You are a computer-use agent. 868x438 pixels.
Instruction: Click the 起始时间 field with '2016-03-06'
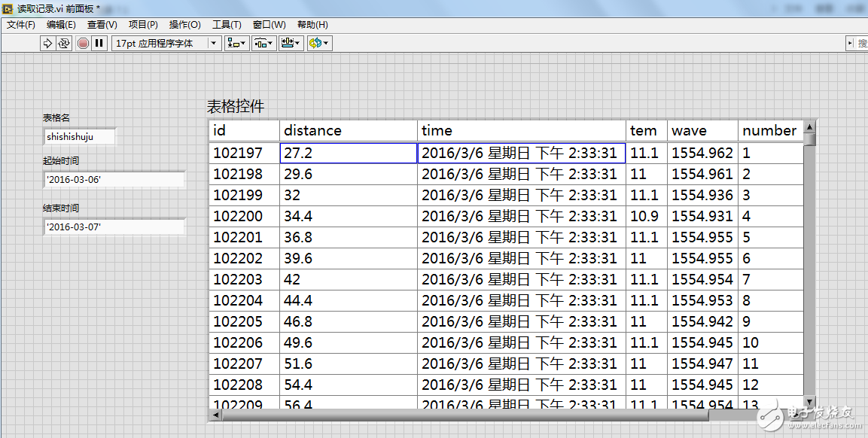[114, 180]
